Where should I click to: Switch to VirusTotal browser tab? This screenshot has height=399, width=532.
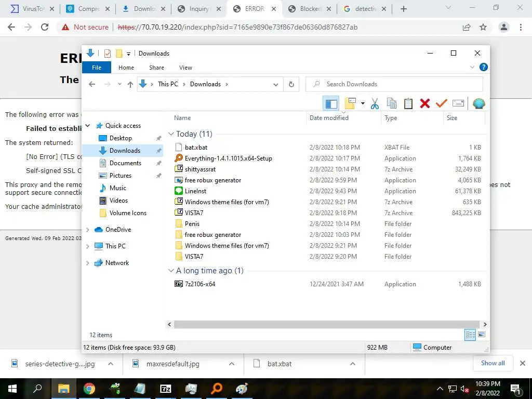32,9
